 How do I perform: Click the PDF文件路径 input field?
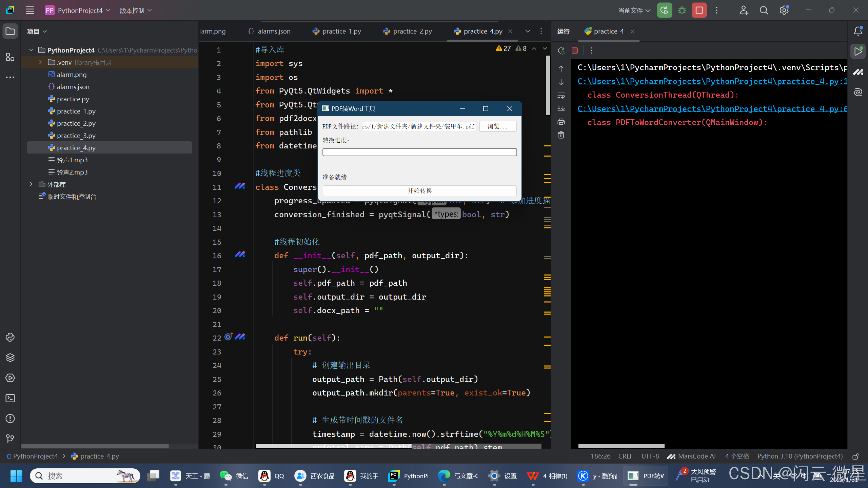(x=418, y=126)
